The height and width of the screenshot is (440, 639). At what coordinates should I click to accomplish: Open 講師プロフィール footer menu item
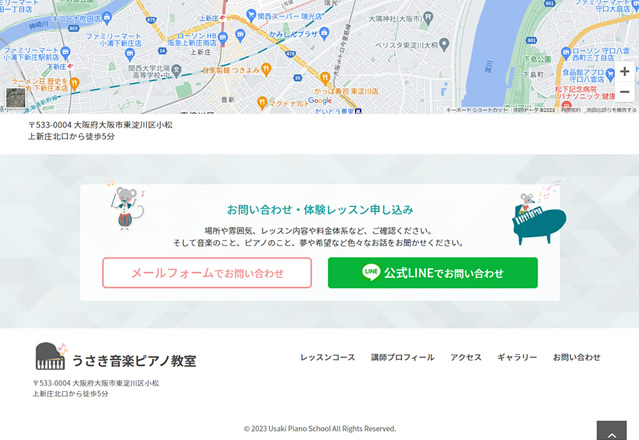click(x=403, y=357)
